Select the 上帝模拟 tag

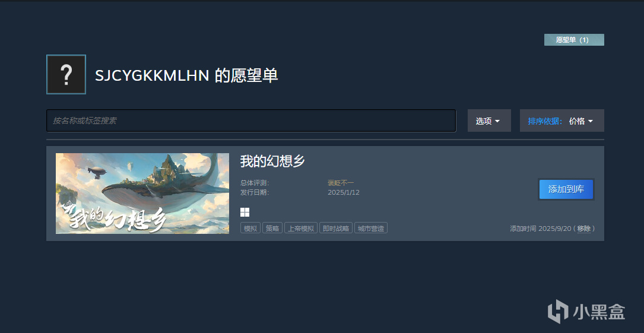[301, 229]
